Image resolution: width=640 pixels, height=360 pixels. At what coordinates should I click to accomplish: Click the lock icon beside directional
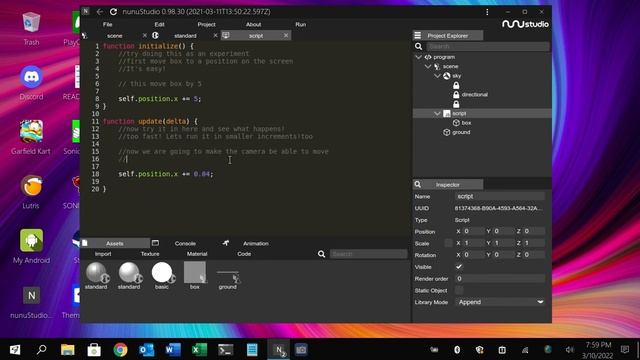[456, 95]
